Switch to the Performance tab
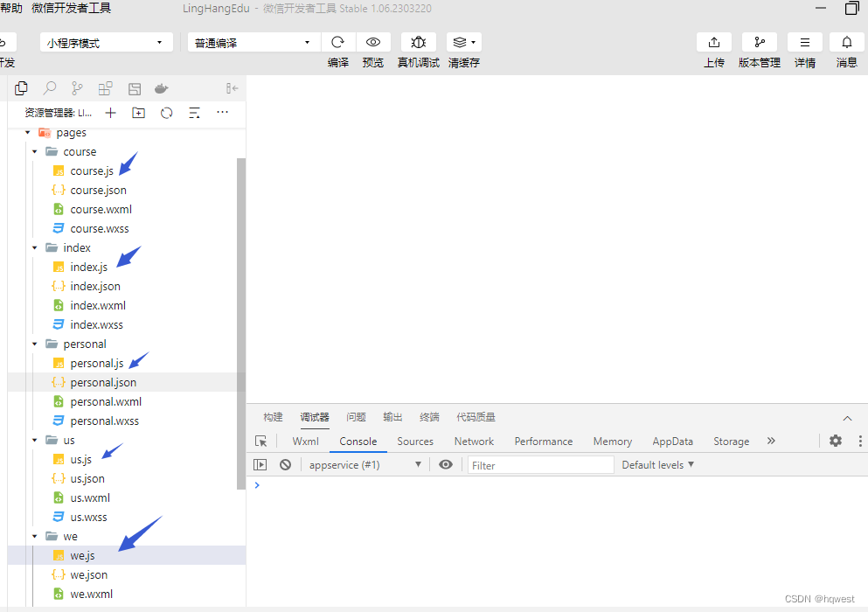 pos(544,441)
